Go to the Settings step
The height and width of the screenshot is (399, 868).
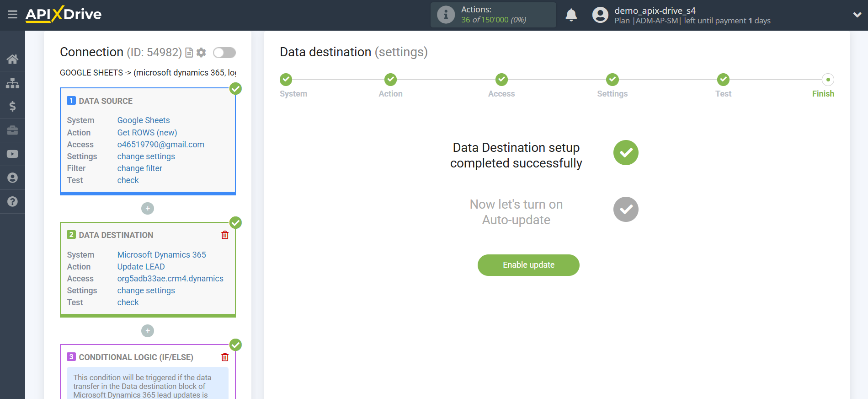point(612,80)
